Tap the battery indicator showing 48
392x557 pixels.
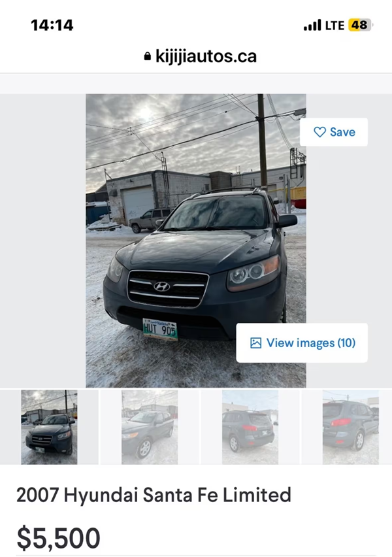360,25
